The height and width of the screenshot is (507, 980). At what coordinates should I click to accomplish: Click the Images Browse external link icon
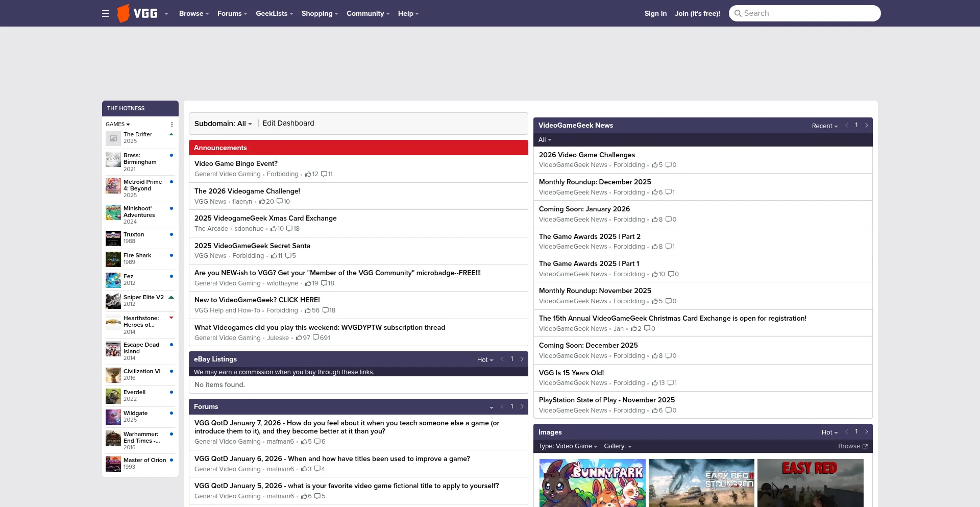pos(865,447)
